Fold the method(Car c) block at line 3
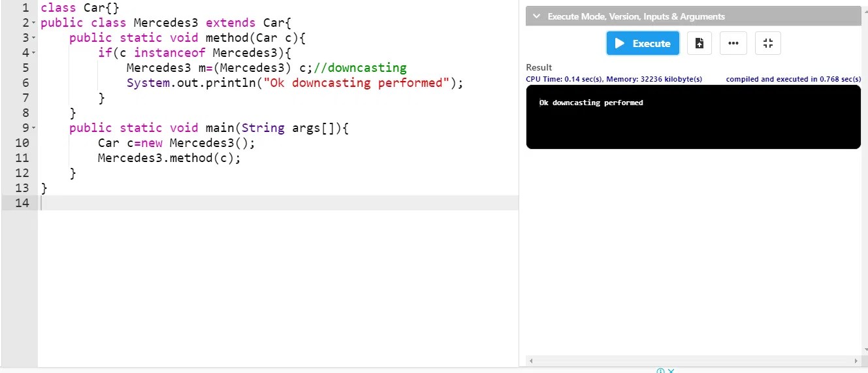The width and height of the screenshot is (868, 373). pos(34,39)
